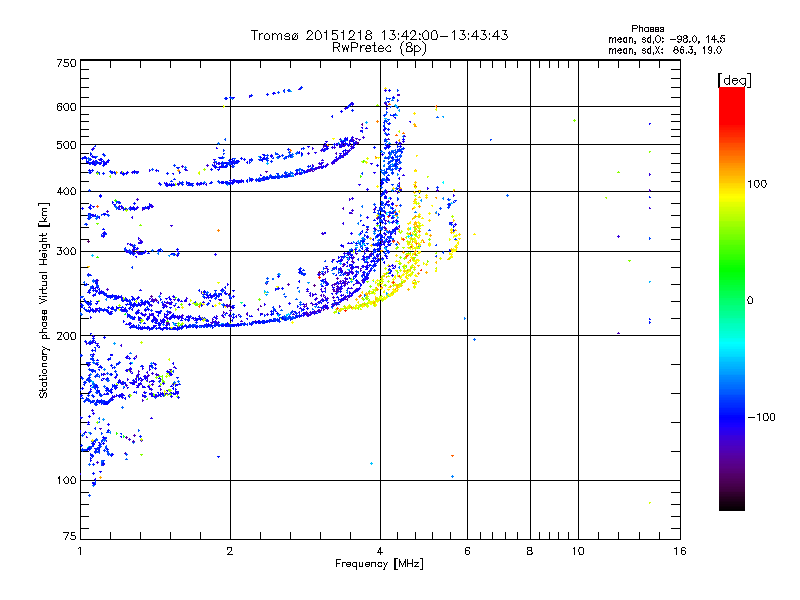Click the 'Phases' header text

(x=647, y=29)
